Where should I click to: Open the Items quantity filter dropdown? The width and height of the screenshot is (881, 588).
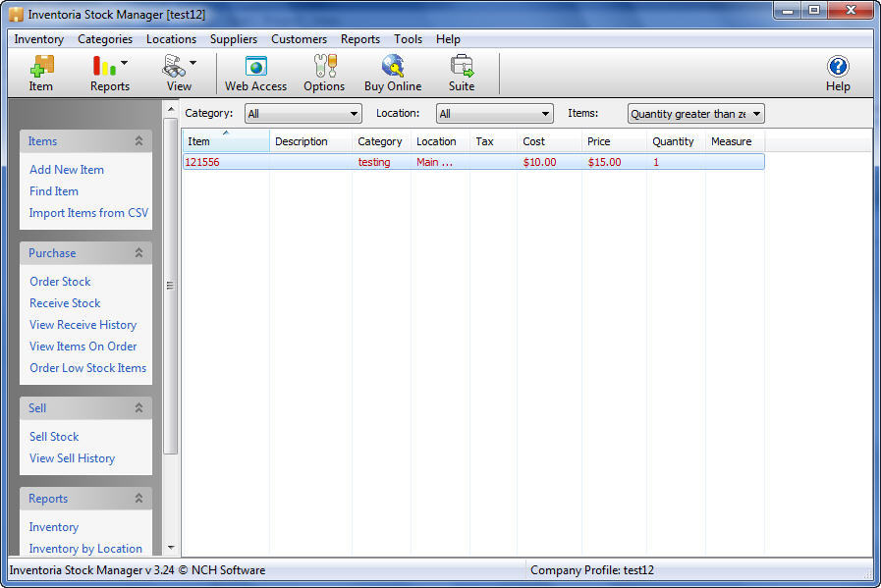click(696, 114)
